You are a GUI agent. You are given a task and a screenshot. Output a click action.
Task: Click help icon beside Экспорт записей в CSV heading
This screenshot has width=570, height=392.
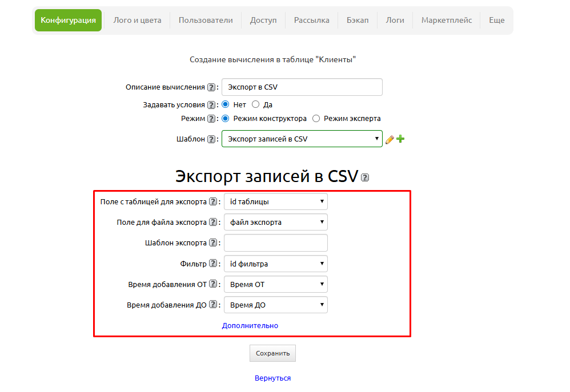point(365,177)
